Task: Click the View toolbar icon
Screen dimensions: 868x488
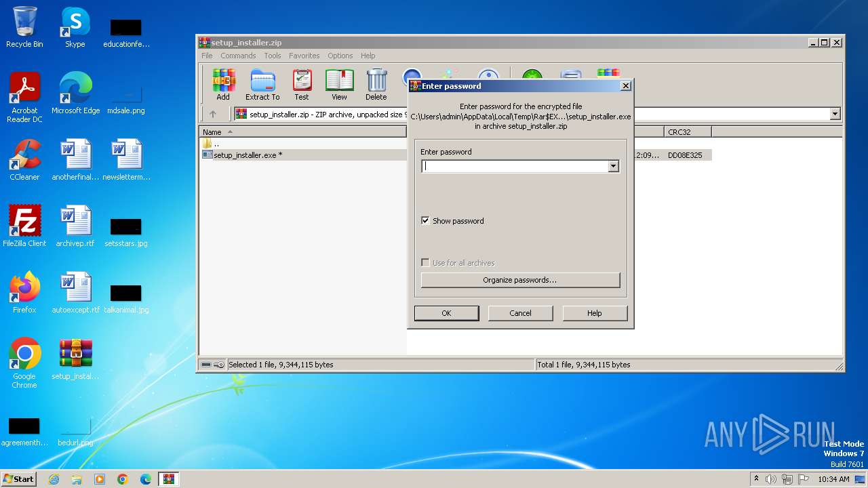Action: tap(339, 84)
